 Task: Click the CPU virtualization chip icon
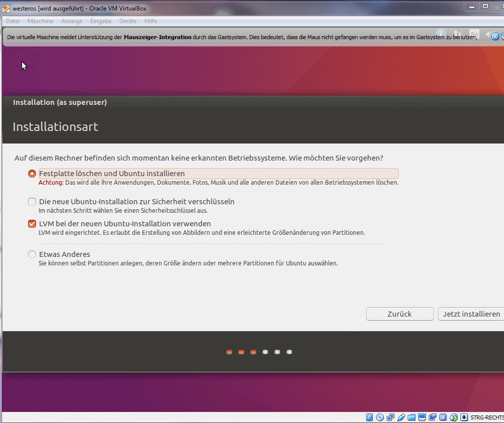pos(443,417)
